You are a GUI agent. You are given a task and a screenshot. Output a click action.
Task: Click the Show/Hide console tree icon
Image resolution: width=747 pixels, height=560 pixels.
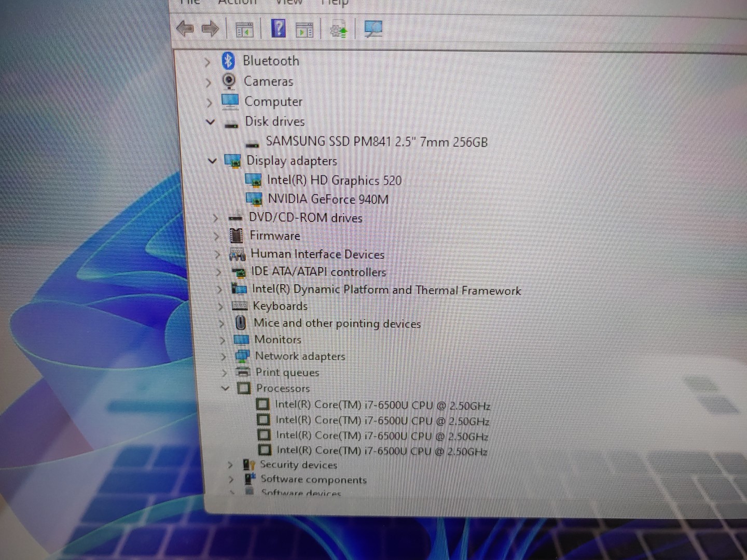click(x=244, y=30)
